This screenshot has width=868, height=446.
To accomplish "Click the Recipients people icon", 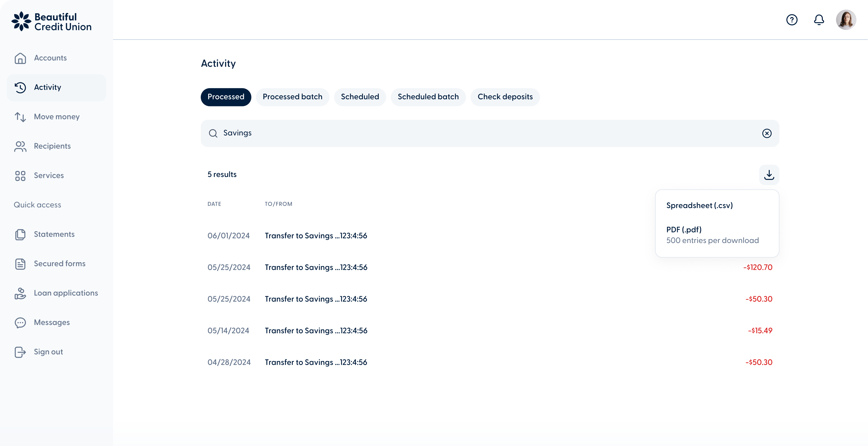I will [21, 146].
